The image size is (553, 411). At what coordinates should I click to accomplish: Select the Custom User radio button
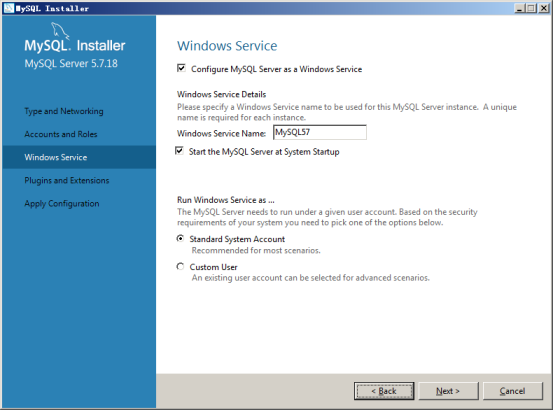pyautogui.click(x=180, y=266)
